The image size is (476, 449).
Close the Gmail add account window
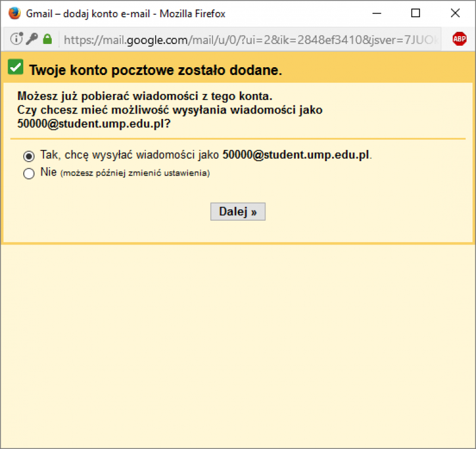455,13
